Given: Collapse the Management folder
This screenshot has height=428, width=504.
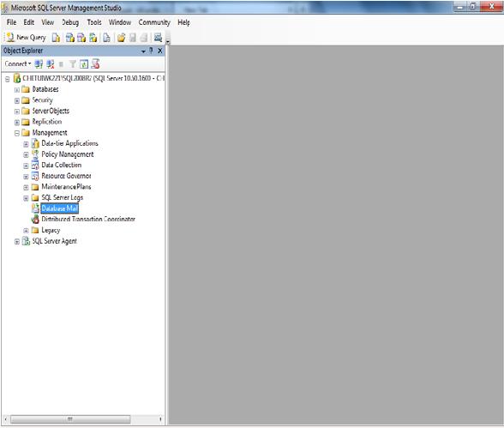Looking at the screenshot, I should (17, 133).
